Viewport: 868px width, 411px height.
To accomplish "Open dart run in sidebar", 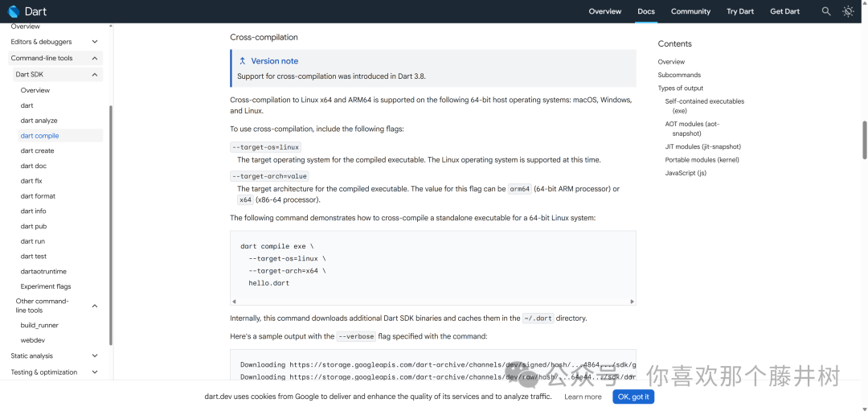I will click(33, 241).
